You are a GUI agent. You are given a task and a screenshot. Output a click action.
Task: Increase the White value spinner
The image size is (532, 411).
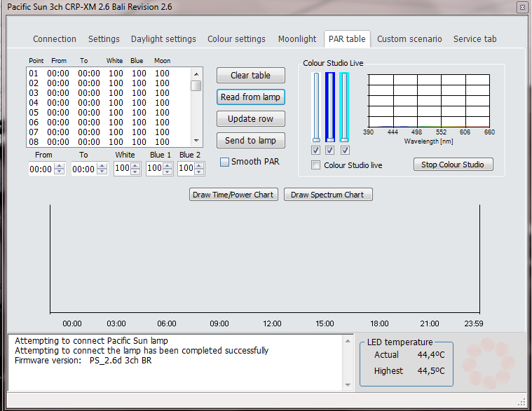[135, 166]
